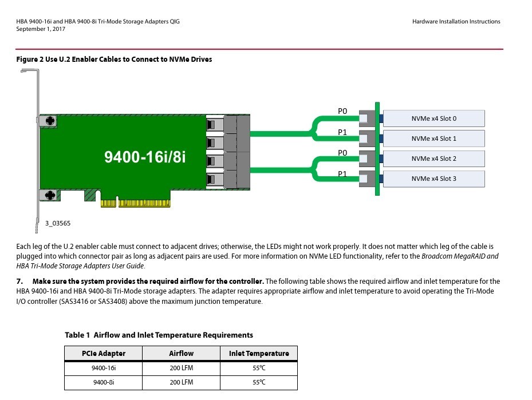Select the NVMe x4 Slot 3 drive box
The image size is (532, 400).
coord(434,179)
